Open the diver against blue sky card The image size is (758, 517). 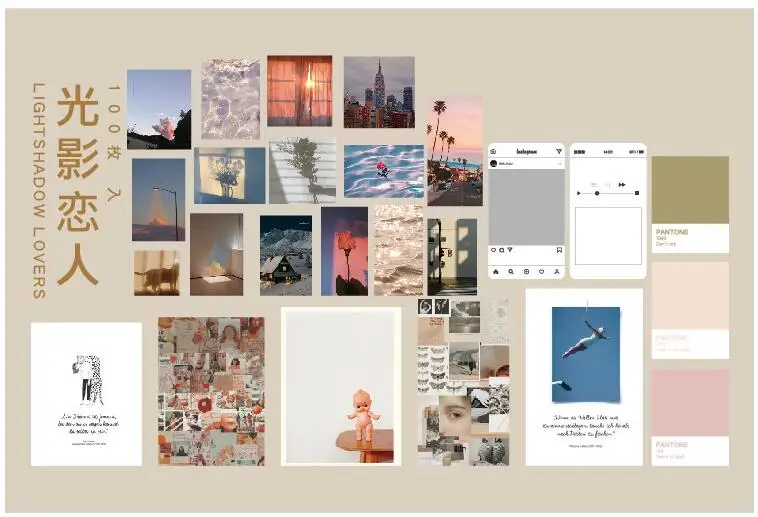(x=584, y=377)
